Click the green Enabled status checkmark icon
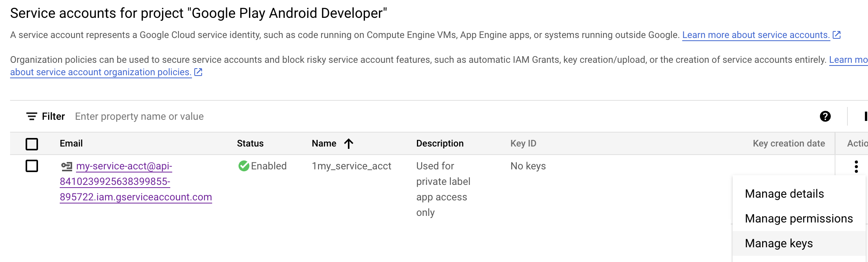This screenshot has width=868, height=262. coord(244,166)
